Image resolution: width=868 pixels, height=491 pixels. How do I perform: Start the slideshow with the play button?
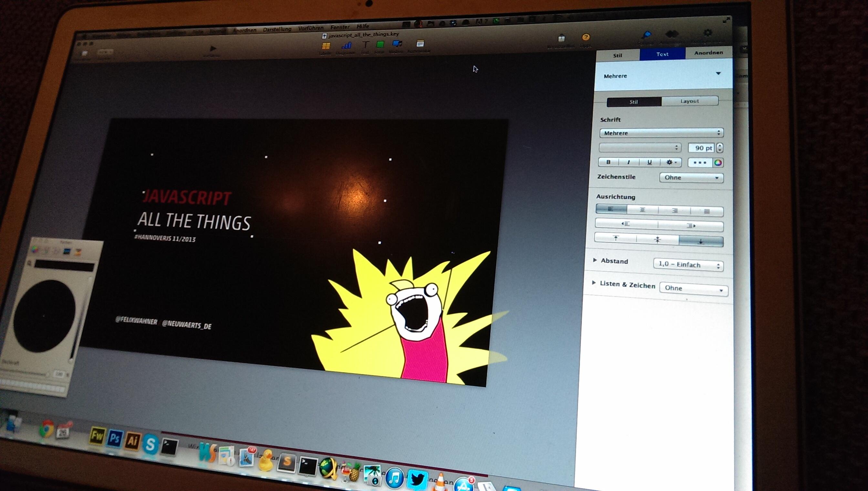tap(213, 48)
